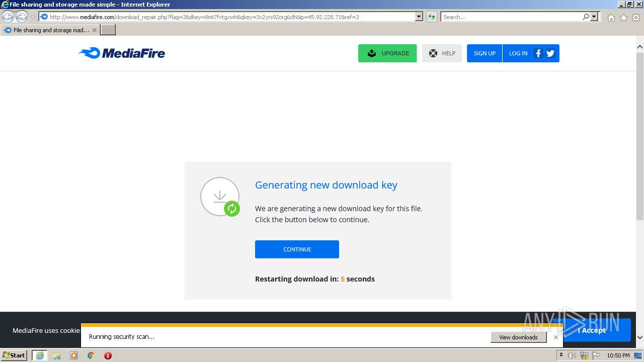Show hidden system tray icons arrow

[x=561, y=355]
